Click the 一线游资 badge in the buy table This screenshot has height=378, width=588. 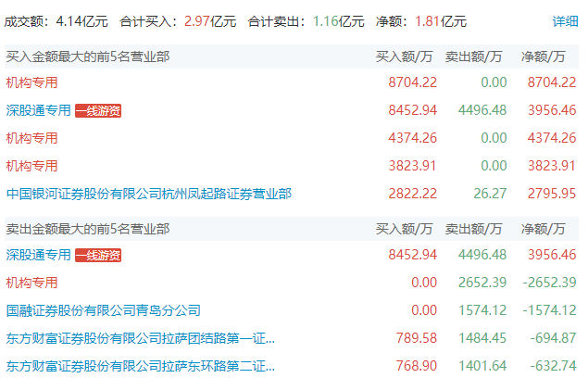(x=98, y=111)
